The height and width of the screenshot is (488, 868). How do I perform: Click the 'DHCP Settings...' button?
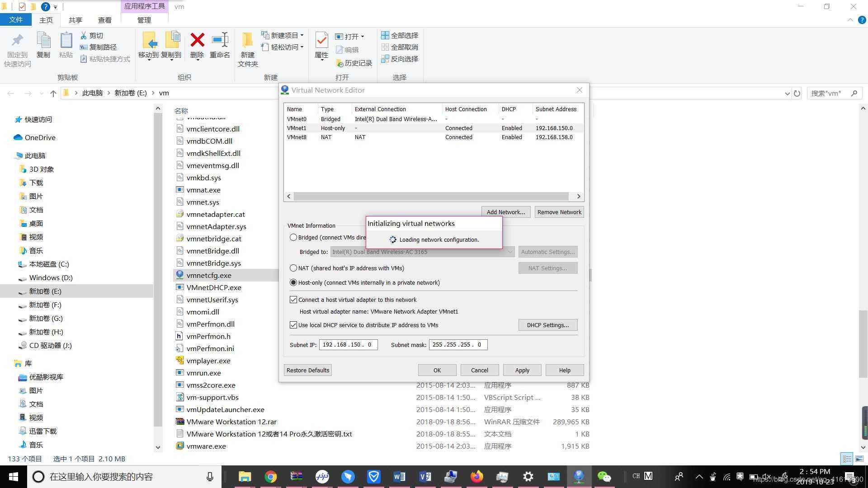[547, 325]
